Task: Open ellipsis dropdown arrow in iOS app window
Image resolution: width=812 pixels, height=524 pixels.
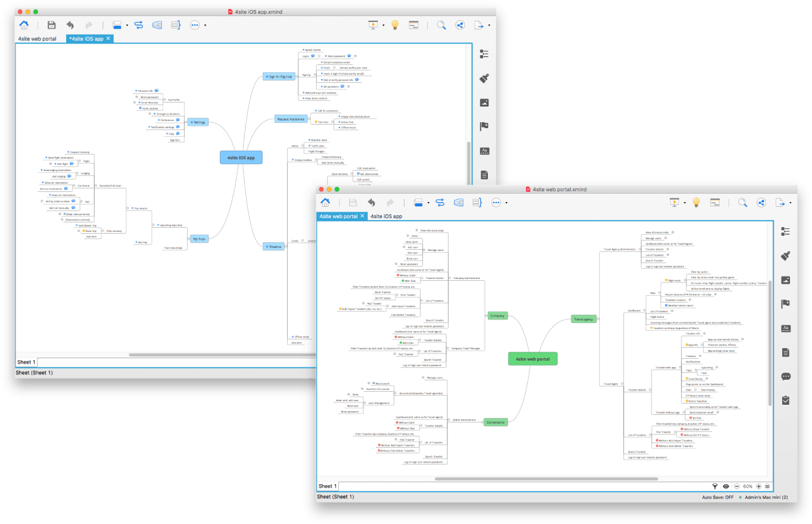Action: tap(205, 26)
